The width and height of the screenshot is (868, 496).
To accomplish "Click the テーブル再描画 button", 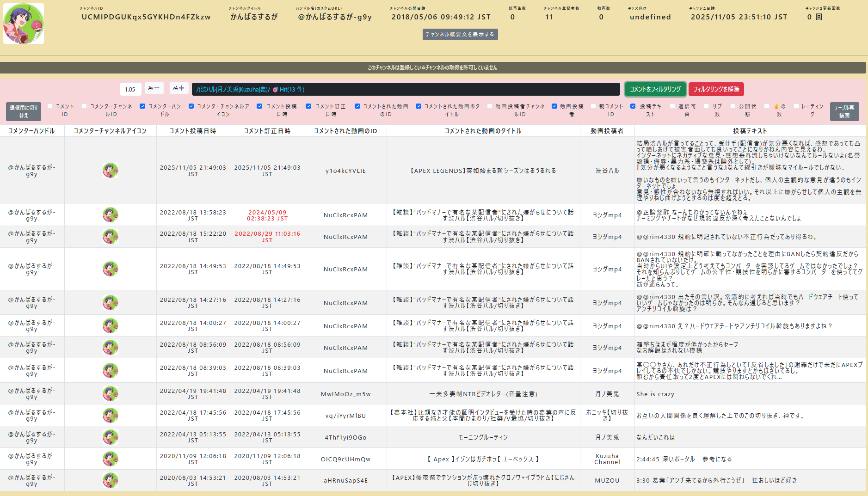I will (x=844, y=111).
